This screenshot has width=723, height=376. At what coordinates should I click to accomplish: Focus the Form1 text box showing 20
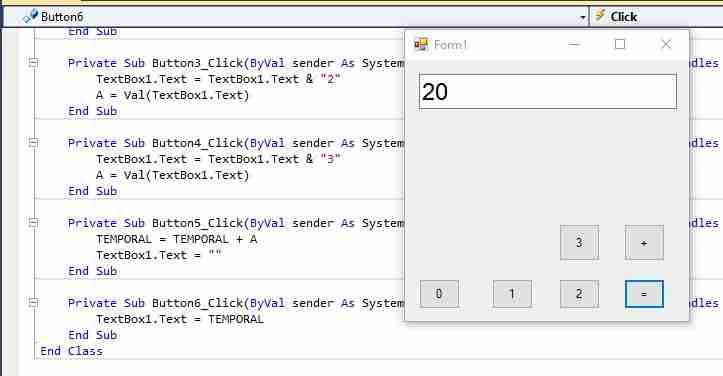tap(548, 91)
